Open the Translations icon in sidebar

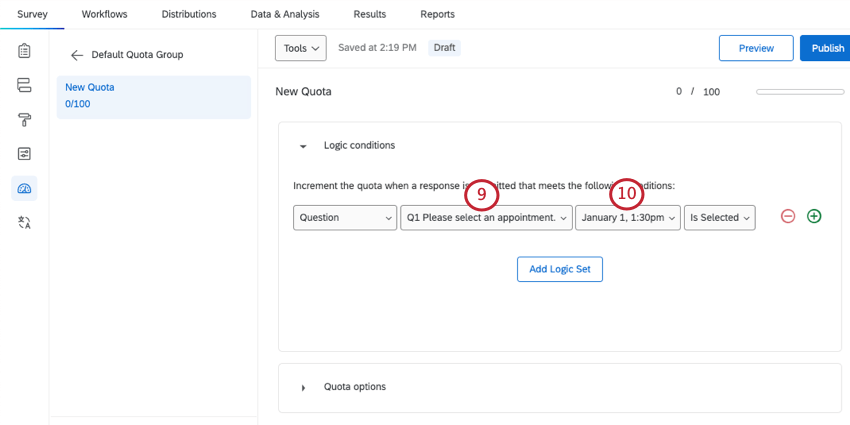[x=25, y=222]
